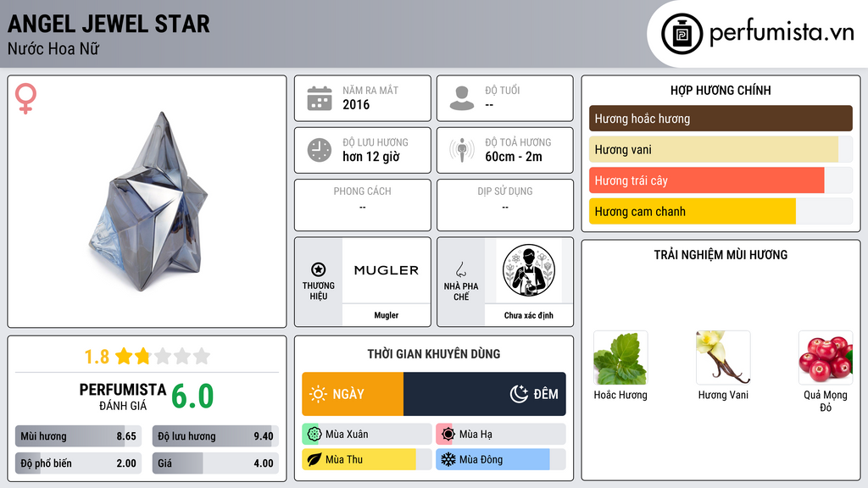
Task: Select the dark Đêm nighttime segment
Action: [484, 394]
